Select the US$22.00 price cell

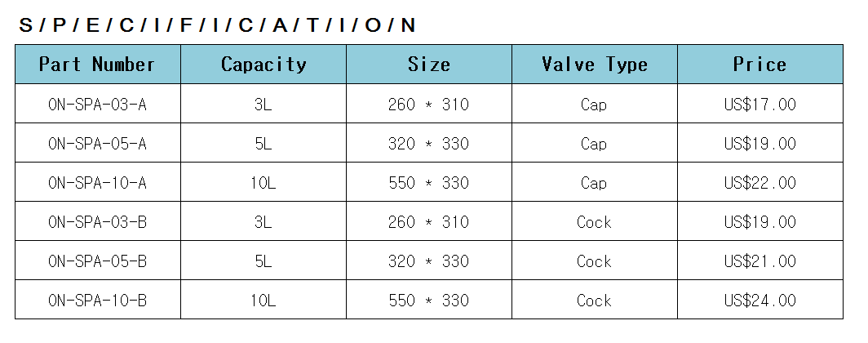pos(759,183)
